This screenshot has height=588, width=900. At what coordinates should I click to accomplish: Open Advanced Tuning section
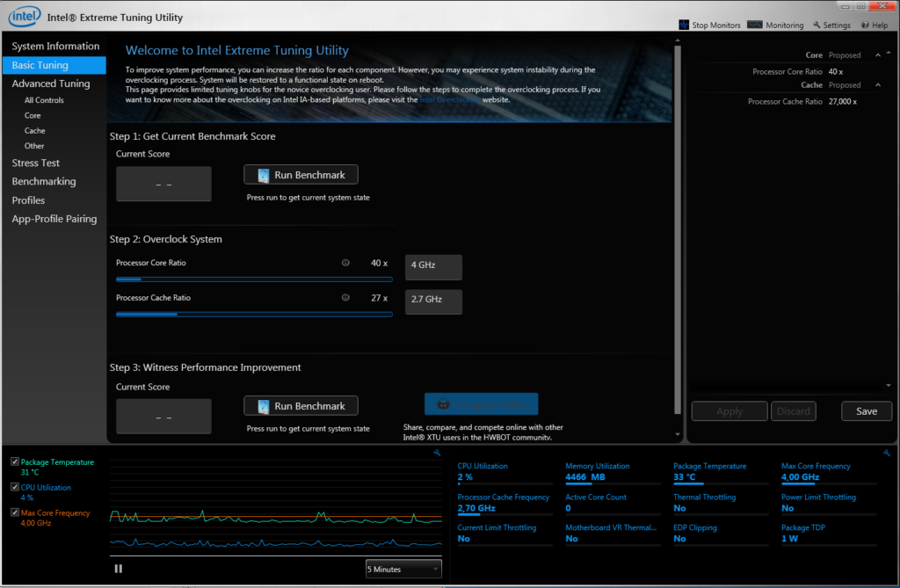51,83
